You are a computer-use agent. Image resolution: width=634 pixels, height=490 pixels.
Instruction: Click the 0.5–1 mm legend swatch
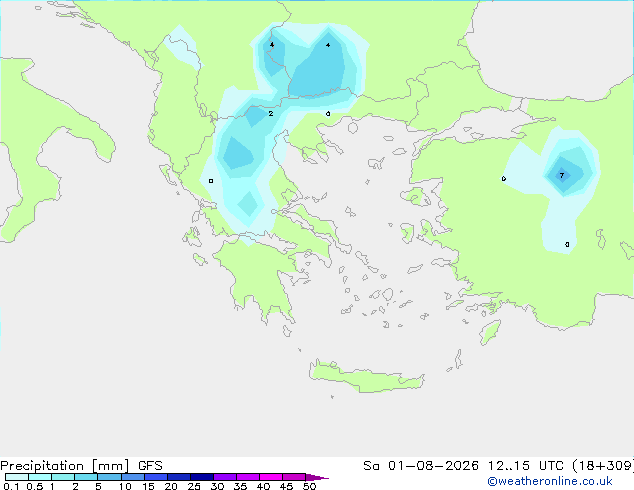pyautogui.click(x=40, y=477)
